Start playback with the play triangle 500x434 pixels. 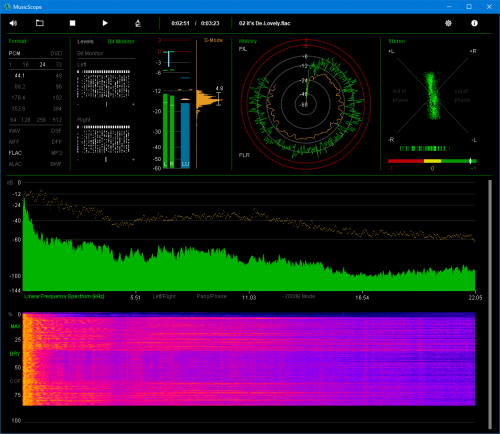105,23
